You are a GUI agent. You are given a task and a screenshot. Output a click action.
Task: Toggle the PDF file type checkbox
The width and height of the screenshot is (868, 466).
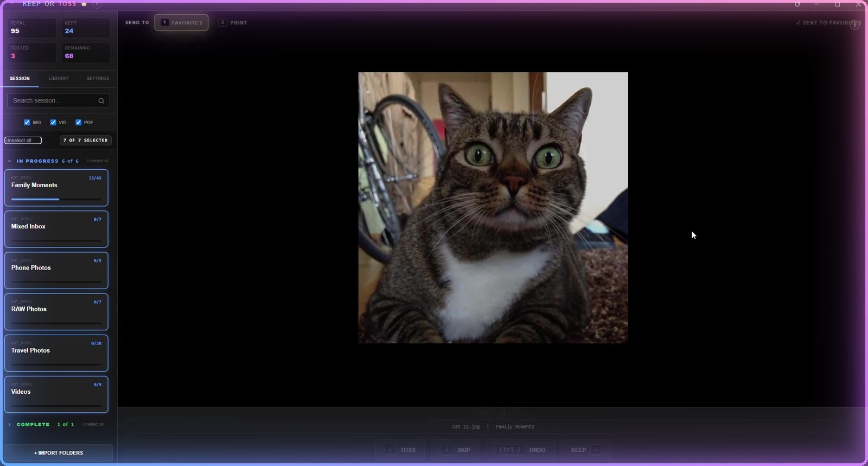click(x=79, y=123)
